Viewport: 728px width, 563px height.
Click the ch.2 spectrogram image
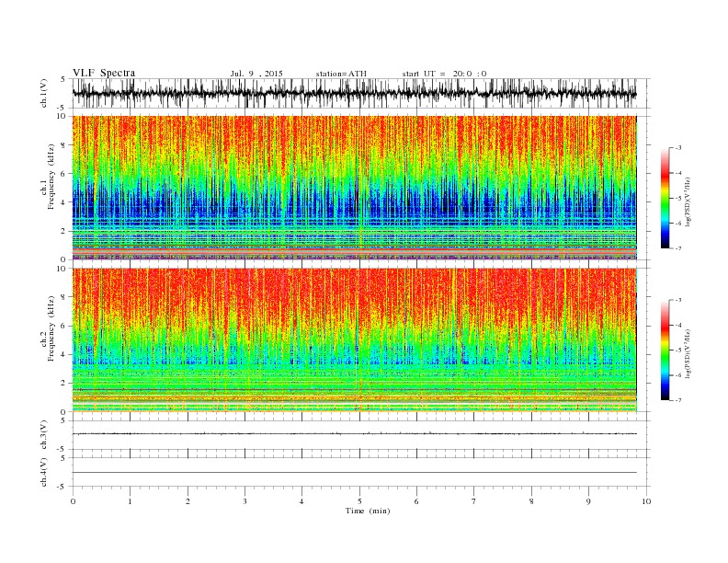355,340
